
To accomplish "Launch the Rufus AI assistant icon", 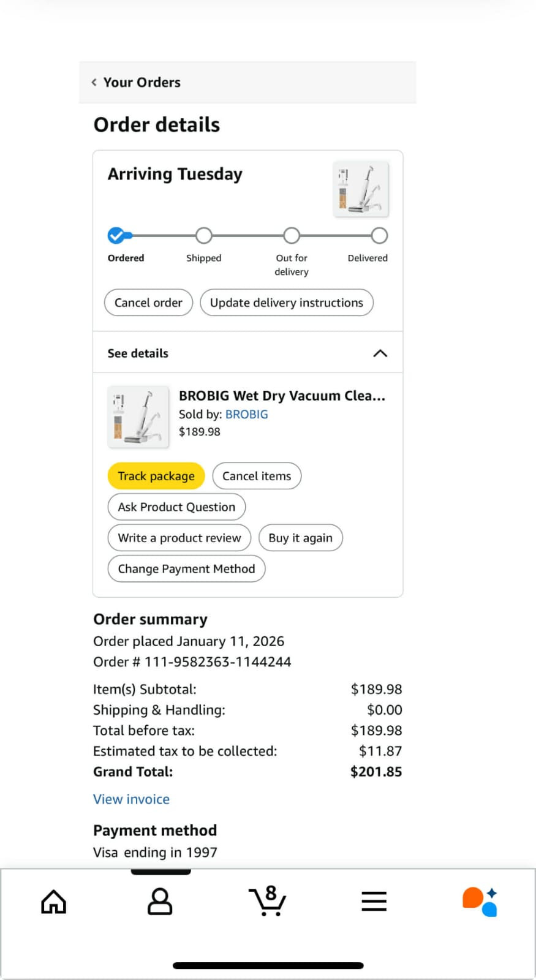I will coord(480,902).
